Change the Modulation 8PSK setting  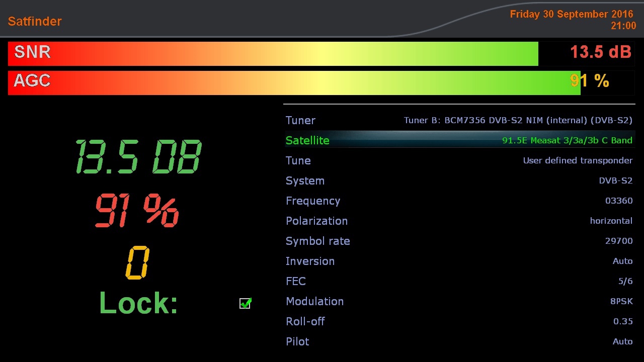[459, 301]
